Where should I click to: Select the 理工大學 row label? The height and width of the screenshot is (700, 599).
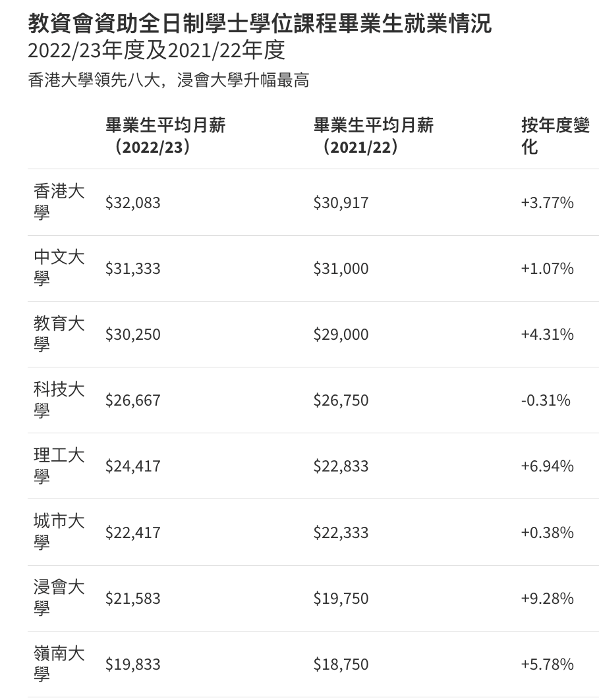pyautogui.click(x=59, y=466)
